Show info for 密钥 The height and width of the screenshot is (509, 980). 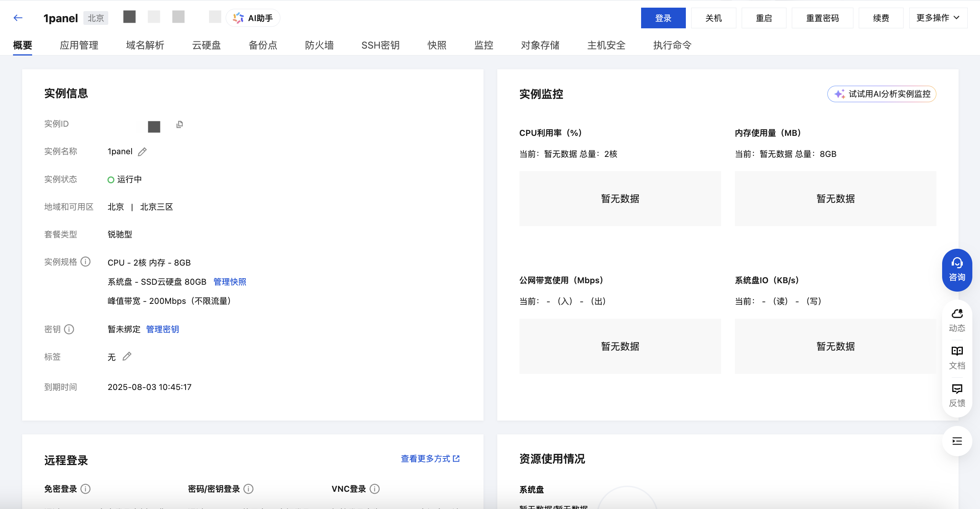(x=69, y=330)
